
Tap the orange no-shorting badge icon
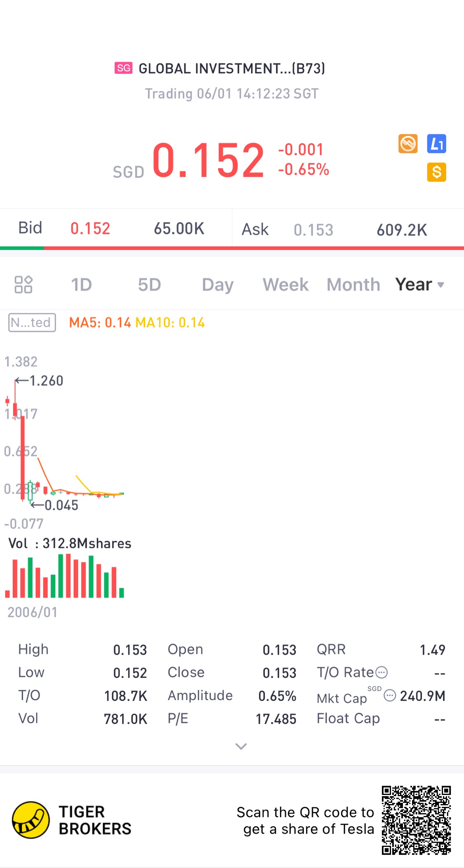pos(408,144)
